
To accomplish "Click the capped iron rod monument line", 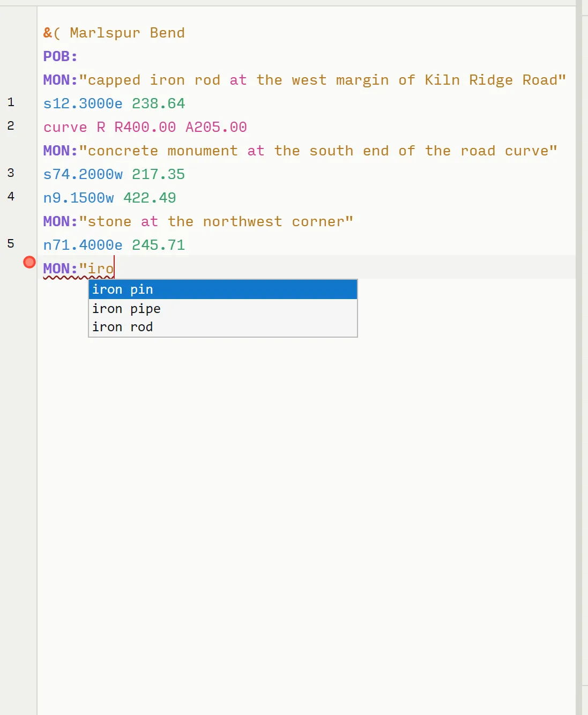I will [x=304, y=80].
